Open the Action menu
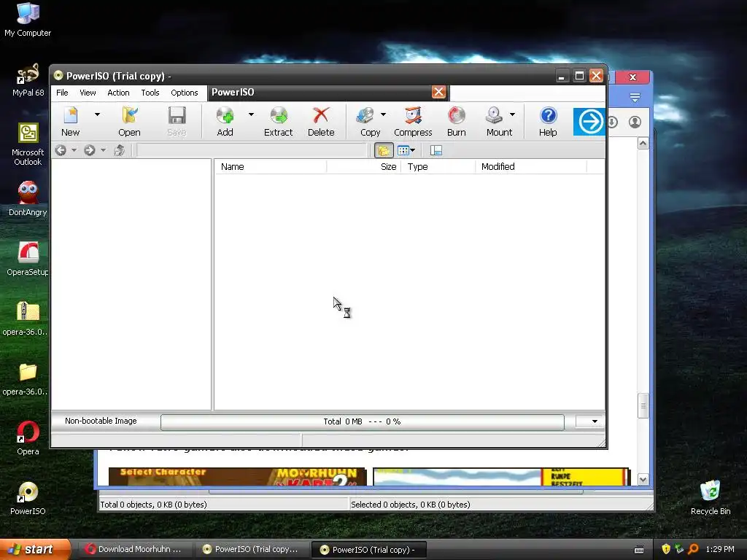Image resolution: width=747 pixels, height=560 pixels. [118, 93]
